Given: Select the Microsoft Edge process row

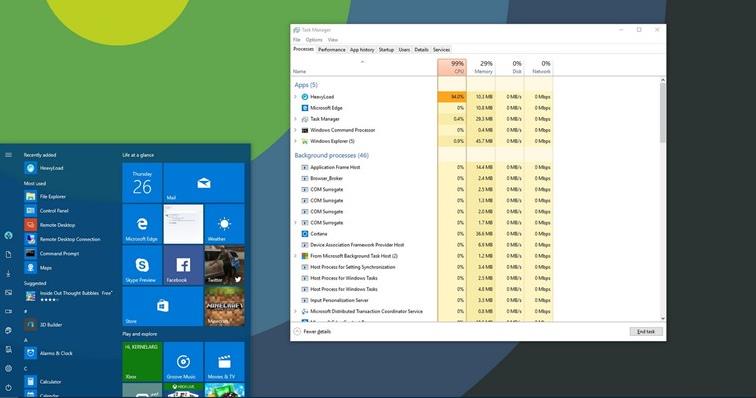Looking at the screenshot, I should pos(422,108).
